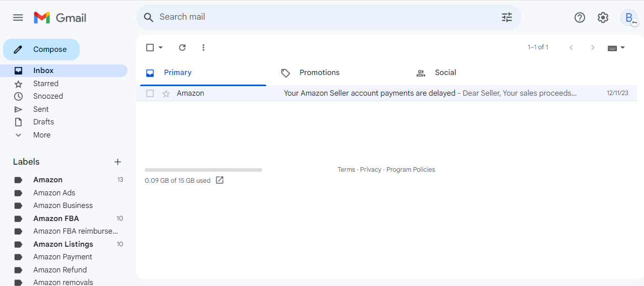Click into the Search mail field
Screen dimensions: 644x286
[328, 17]
